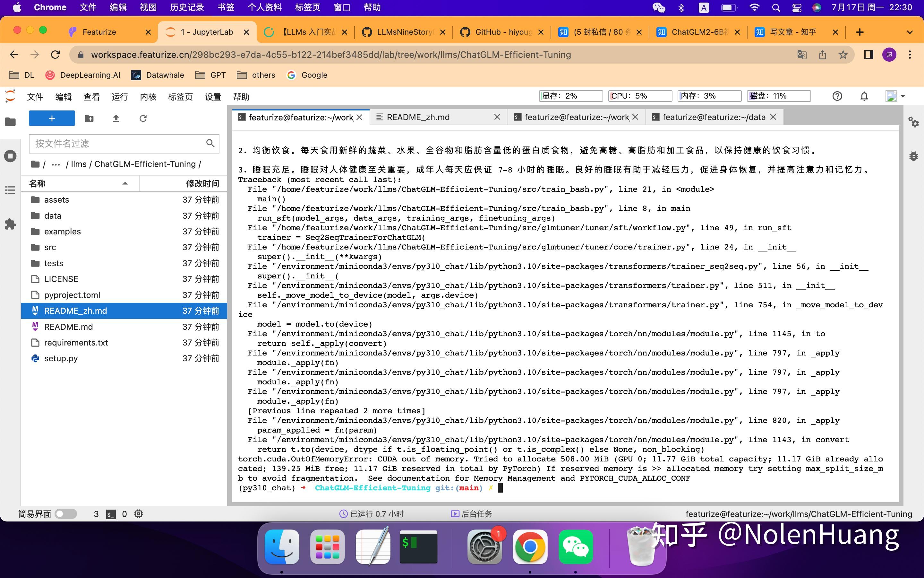This screenshot has width=924, height=578.
Task: Open the JupyterLab 设置 menu
Action: 213,97
